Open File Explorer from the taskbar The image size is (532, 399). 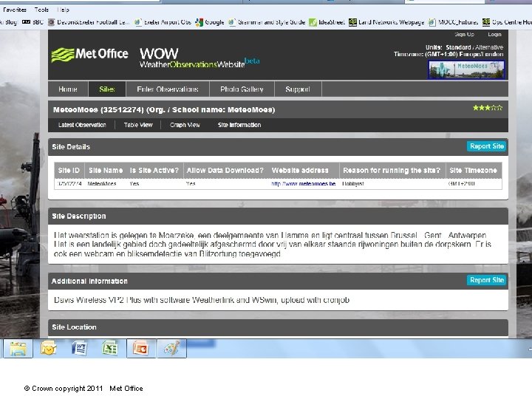[18, 348]
